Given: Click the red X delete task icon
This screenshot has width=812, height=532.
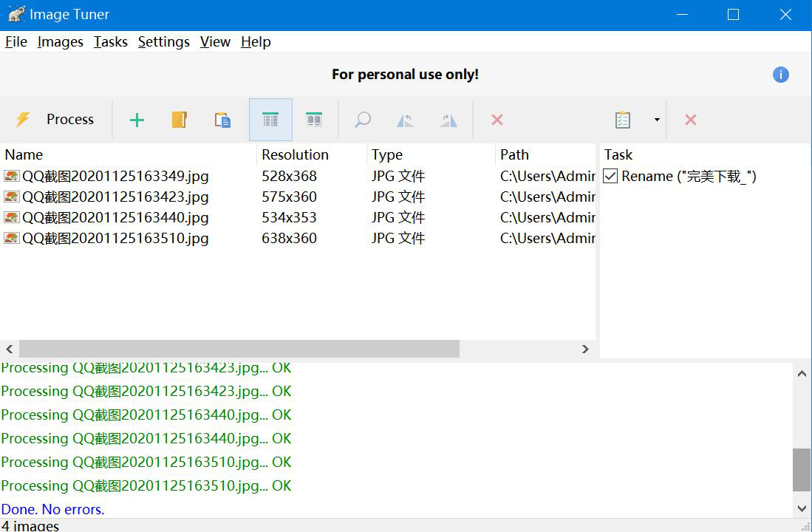Looking at the screenshot, I should tap(690, 120).
